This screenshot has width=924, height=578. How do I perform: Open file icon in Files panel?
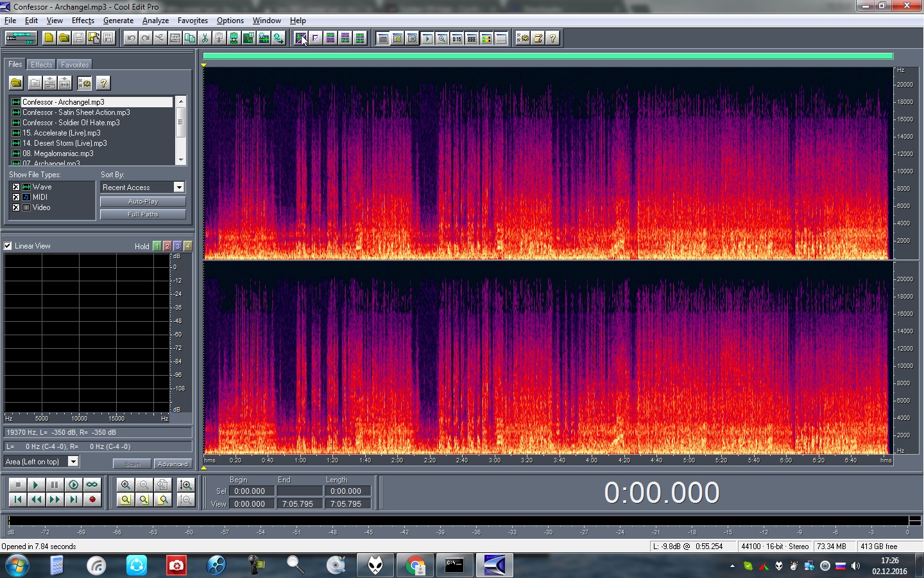click(16, 83)
